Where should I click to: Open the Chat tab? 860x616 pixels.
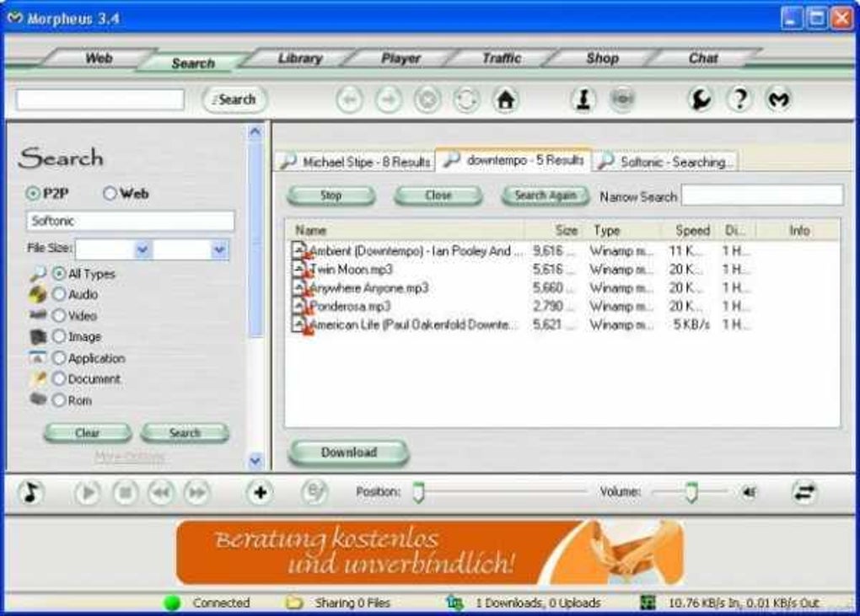[703, 58]
